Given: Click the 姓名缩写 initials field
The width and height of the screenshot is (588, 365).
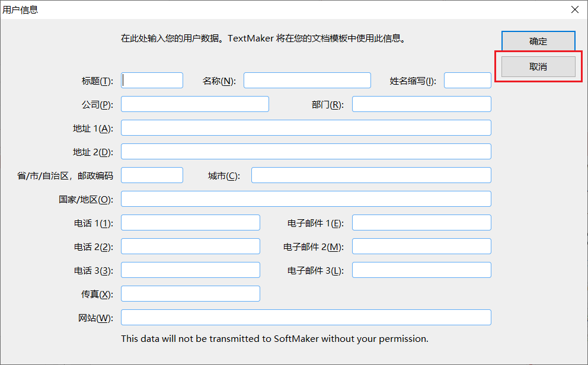Looking at the screenshot, I should click(x=468, y=80).
